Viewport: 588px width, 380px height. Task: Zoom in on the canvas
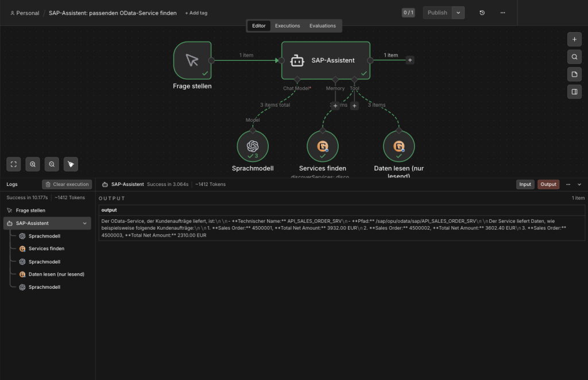tap(33, 164)
